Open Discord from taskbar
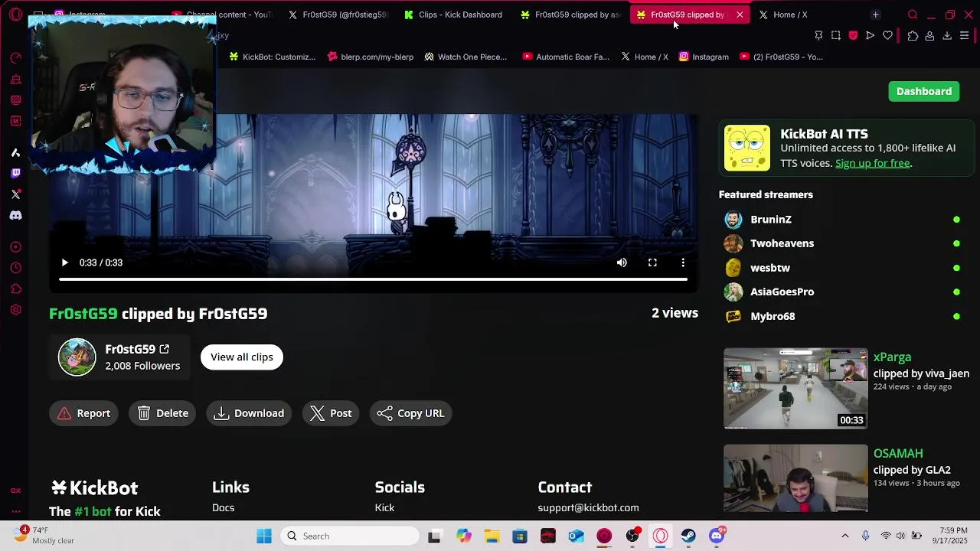Image resolution: width=980 pixels, height=551 pixels. [x=717, y=536]
